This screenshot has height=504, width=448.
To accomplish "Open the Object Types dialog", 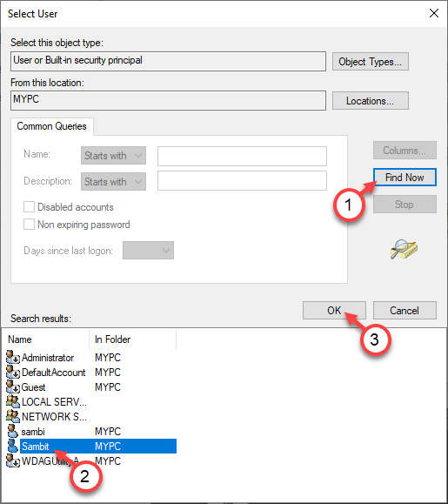I will pyautogui.click(x=371, y=62).
